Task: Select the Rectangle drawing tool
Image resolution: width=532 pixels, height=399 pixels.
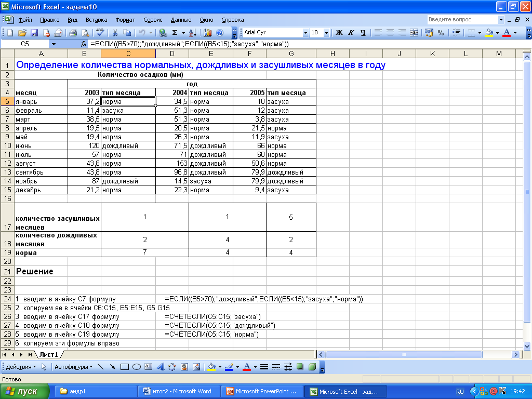Action: point(125,367)
